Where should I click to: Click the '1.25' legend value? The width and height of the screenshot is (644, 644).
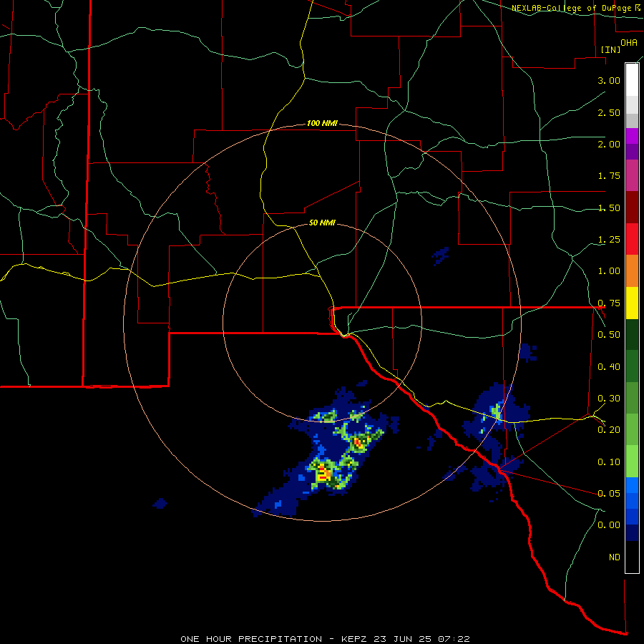tap(609, 240)
